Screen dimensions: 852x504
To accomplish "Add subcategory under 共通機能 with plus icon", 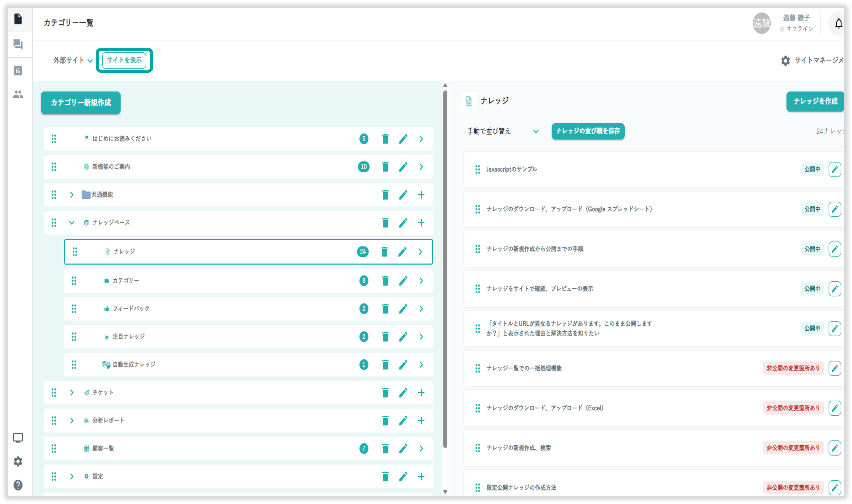I will click(421, 195).
